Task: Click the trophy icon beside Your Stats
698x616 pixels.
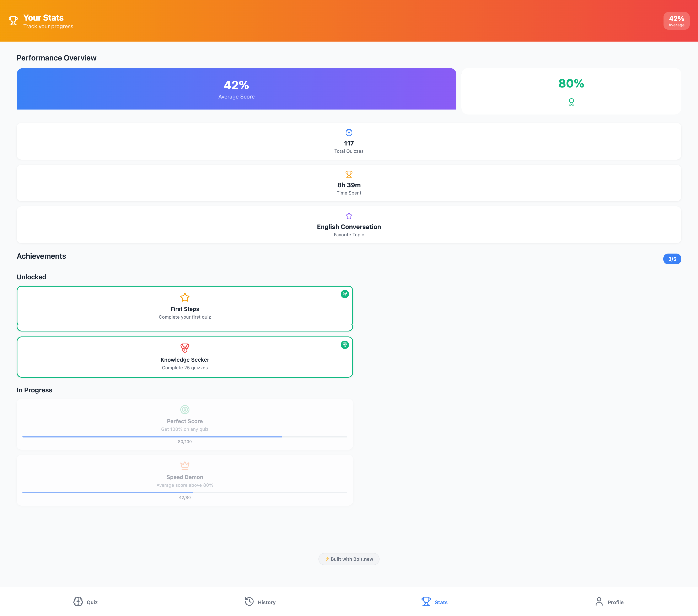Action: pos(13,21)
